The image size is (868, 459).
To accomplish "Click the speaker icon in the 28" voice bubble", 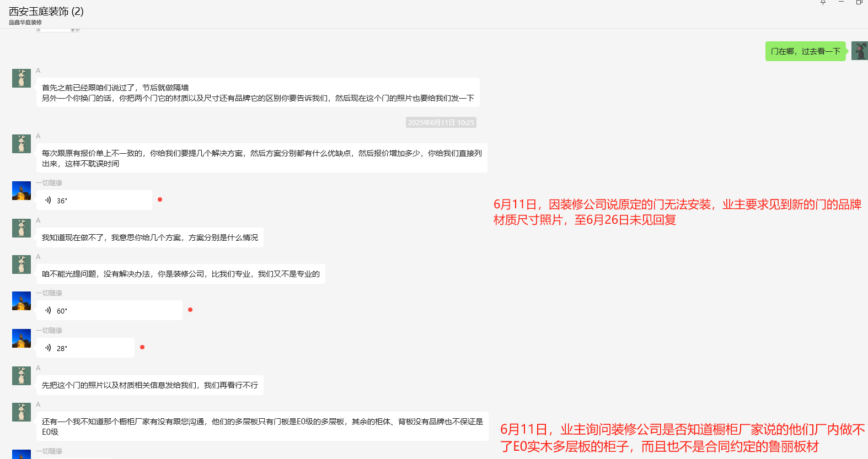I will pyautogui.click(x=48, y=348).
